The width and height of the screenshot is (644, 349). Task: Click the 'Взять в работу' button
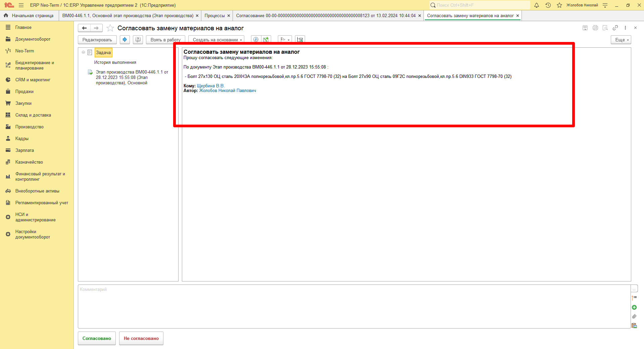tap(165, 40)
